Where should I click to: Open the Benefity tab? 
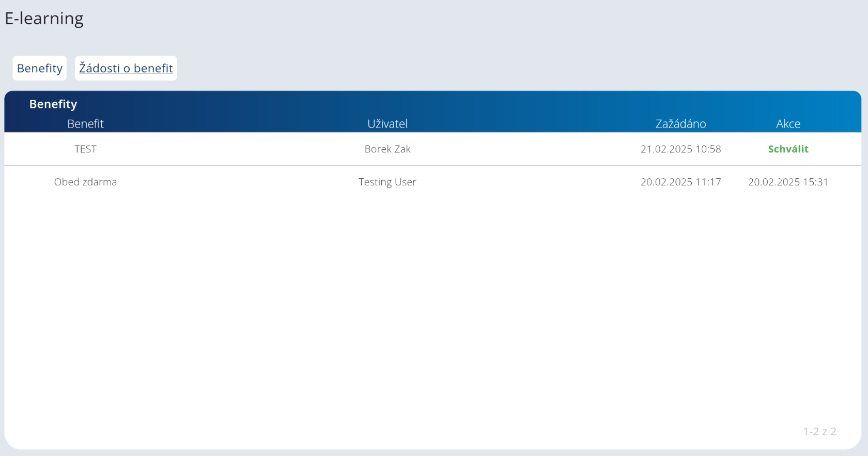40,68
